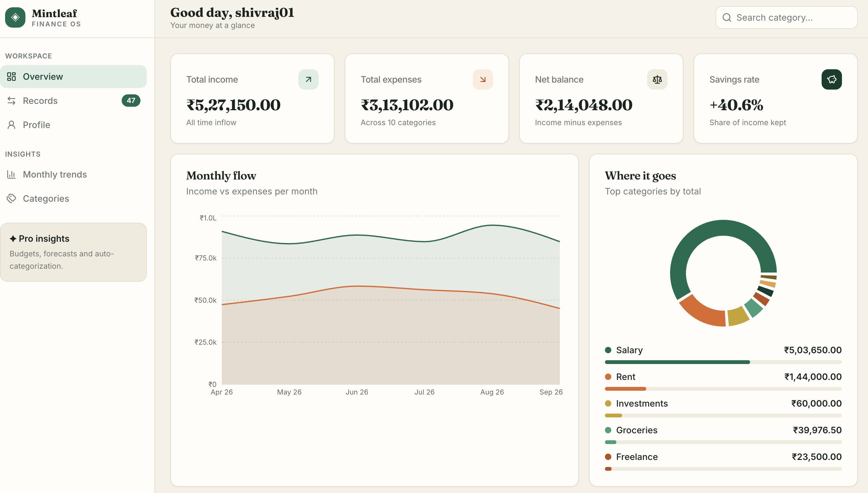Click the Investments yellow legend dot
The height and width of the screenshot is (493, 868).
(608, 404)
